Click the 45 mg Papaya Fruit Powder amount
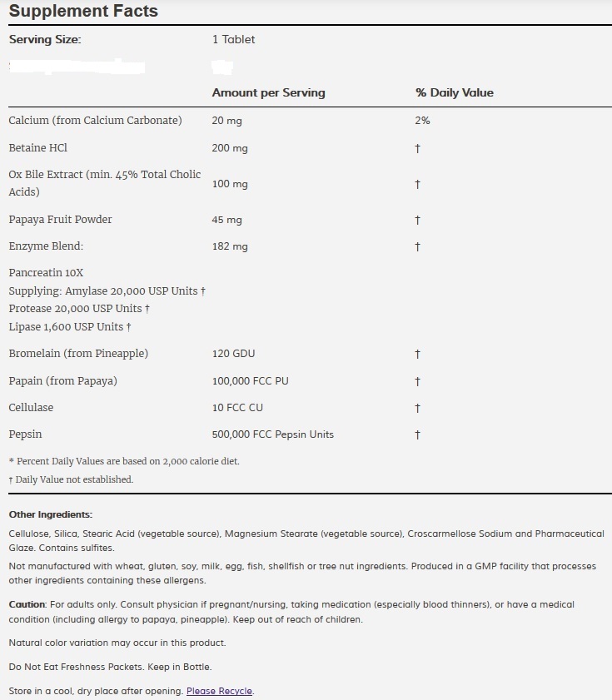Image resolution: width=612 pixels, height=700 pixels. tap(226, 220)
